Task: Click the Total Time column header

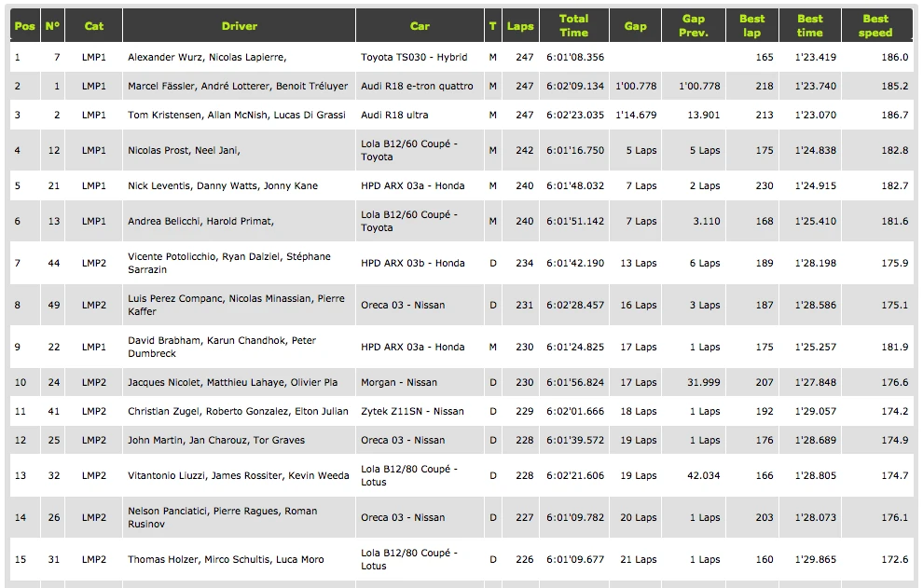Action: coord(574,26)
